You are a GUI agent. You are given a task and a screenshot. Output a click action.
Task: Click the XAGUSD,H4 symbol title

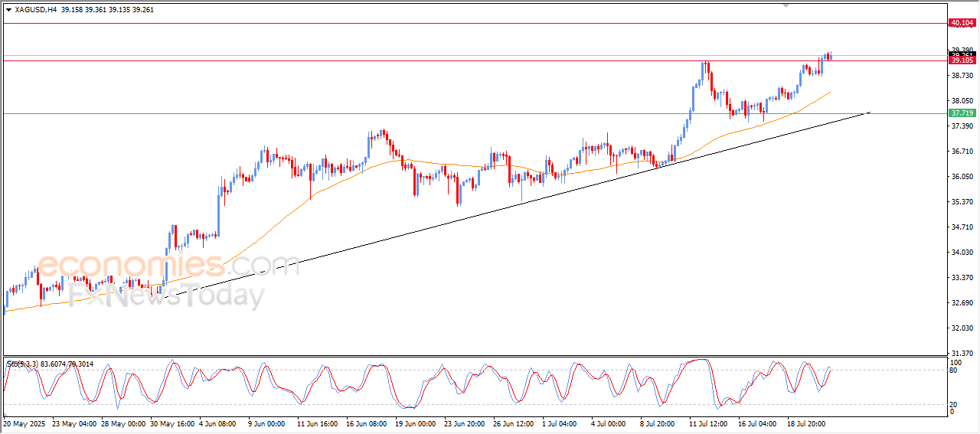pyautogui.click(x=35, y=10)
